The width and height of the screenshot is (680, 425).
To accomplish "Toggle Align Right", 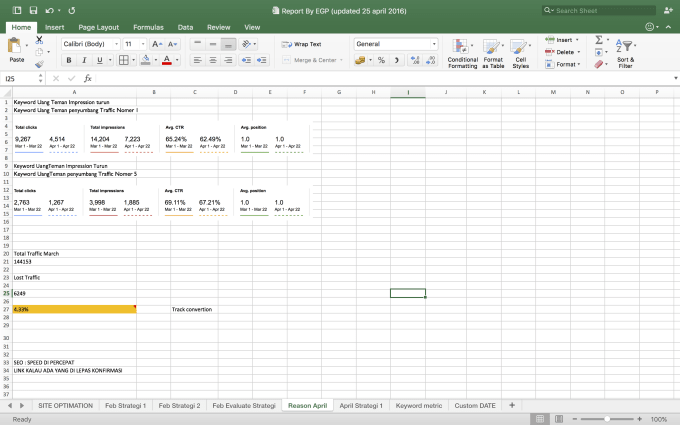I will [x=229, y=60].
